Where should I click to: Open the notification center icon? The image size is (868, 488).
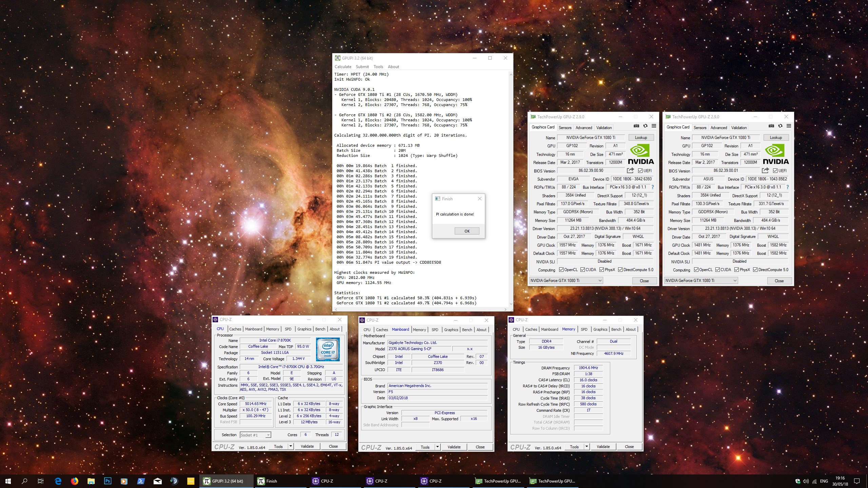[x=857, y=481]
